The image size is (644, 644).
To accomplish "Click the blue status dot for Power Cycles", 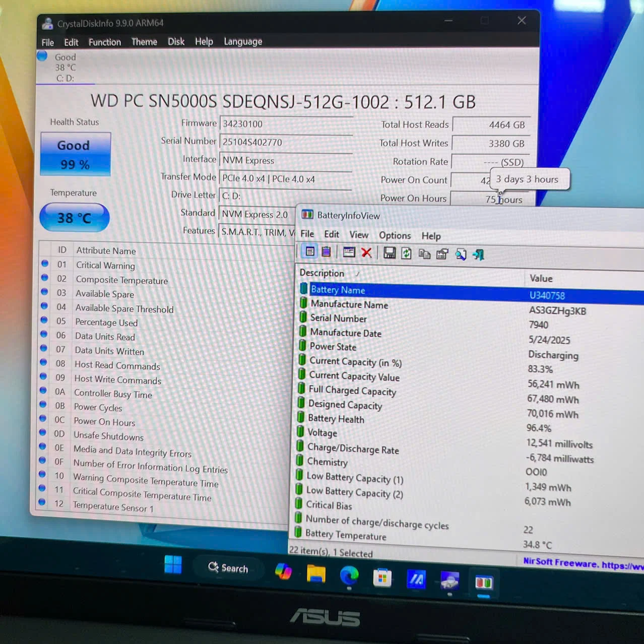I will click(x=43, y=405).
